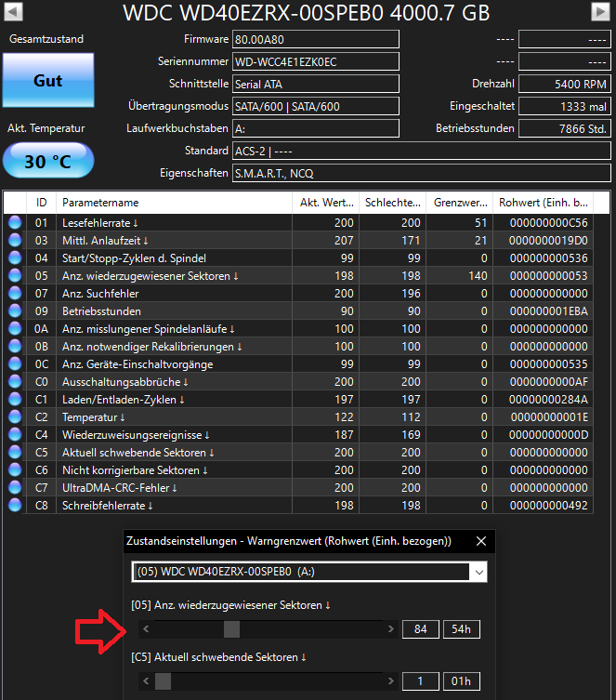Click the hex threshold field showing 54h
The image size is (616, 700).
[462, 629]
